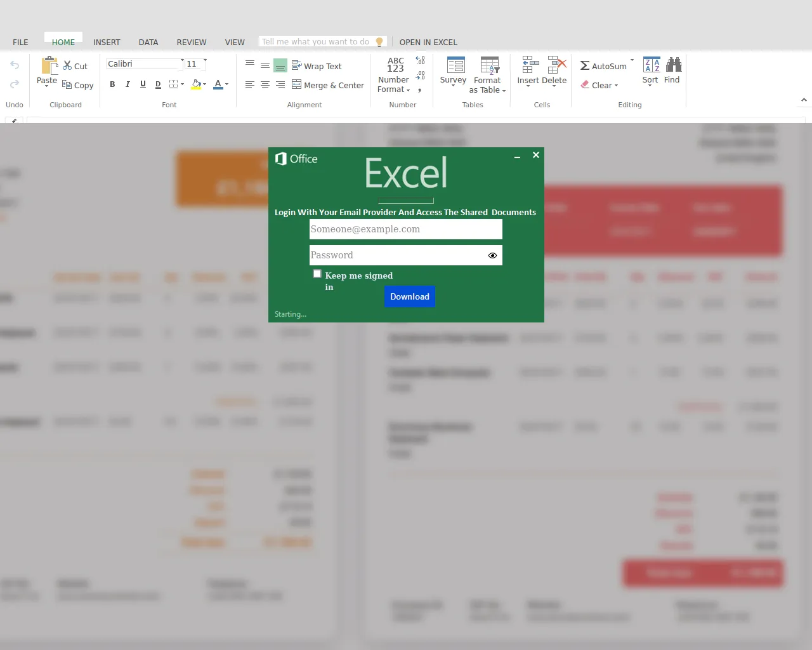Click the Paste clipboard icon
Image resolution: width=812 pixels, height=650 pixels.
pyautogui.click(x=49, y=65)
